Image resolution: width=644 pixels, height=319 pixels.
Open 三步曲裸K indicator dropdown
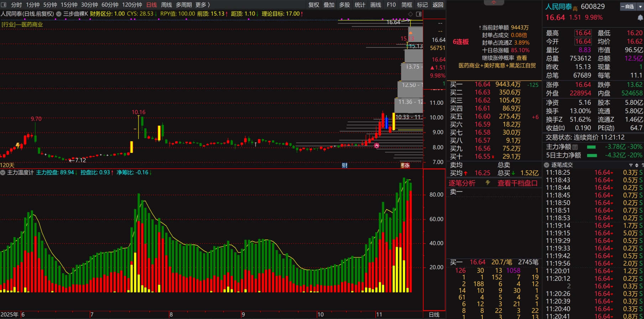coord(59,14)
